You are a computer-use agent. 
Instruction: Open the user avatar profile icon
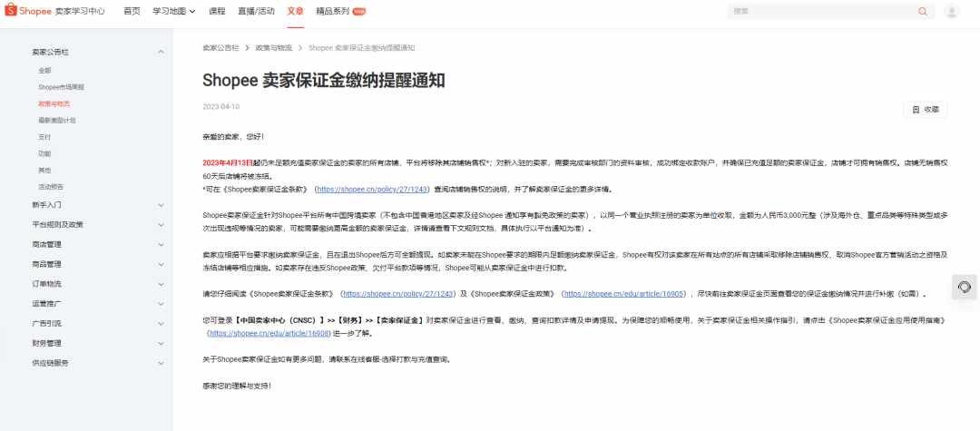(x=951, y=11)
